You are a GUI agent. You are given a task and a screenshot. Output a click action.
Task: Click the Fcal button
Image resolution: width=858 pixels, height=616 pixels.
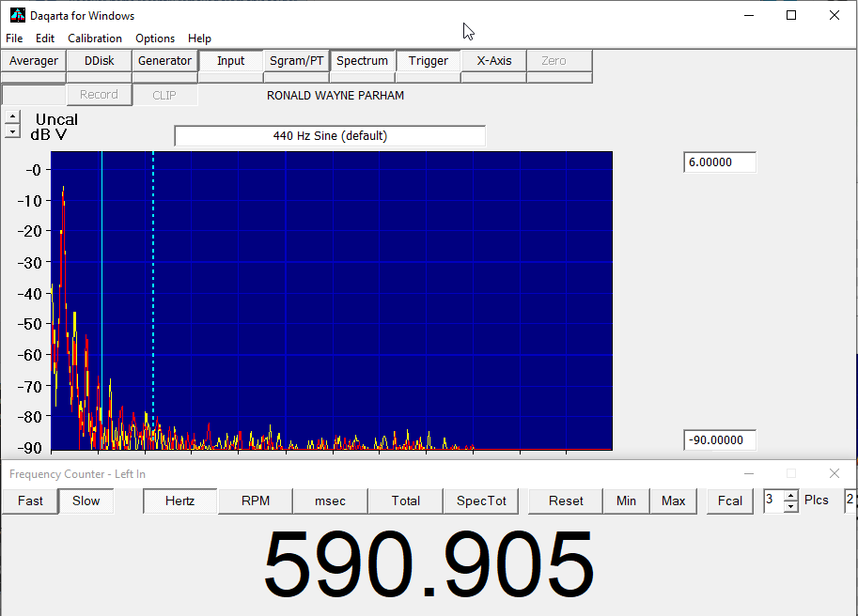[730, 501]
